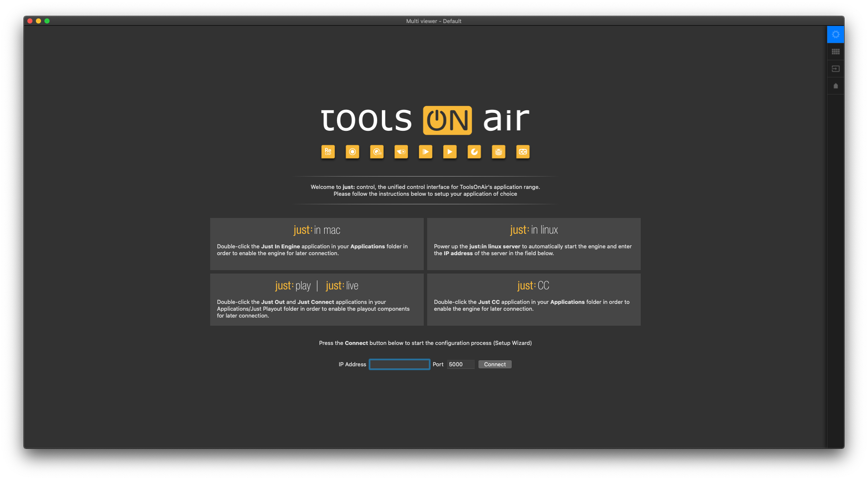868x480 pixels.
Task: Click the input arrow sidebar icon
Action: tap(836, 69)
